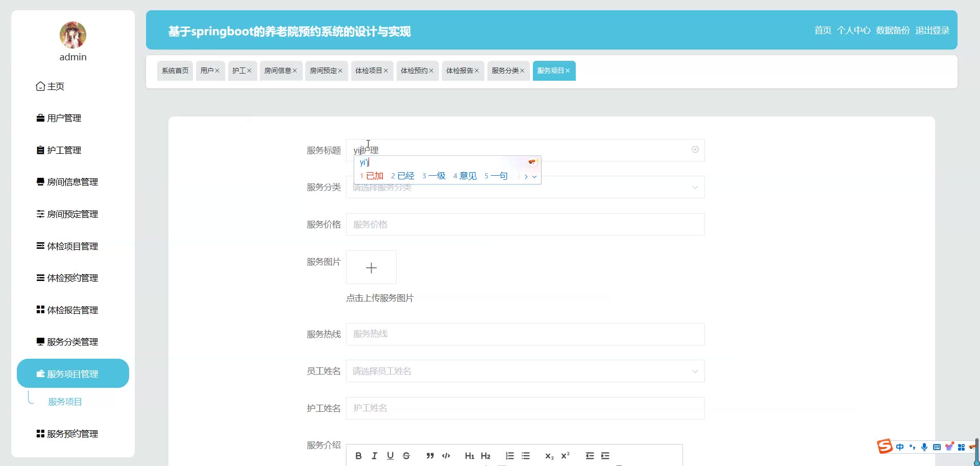Click the Sogou input method logo
The width and height of the screenshot is (980, 466).
click(x=885, y=447)
